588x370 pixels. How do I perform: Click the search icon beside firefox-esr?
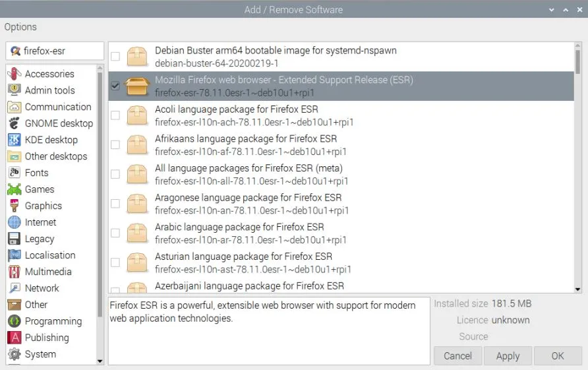coord(15,51)
